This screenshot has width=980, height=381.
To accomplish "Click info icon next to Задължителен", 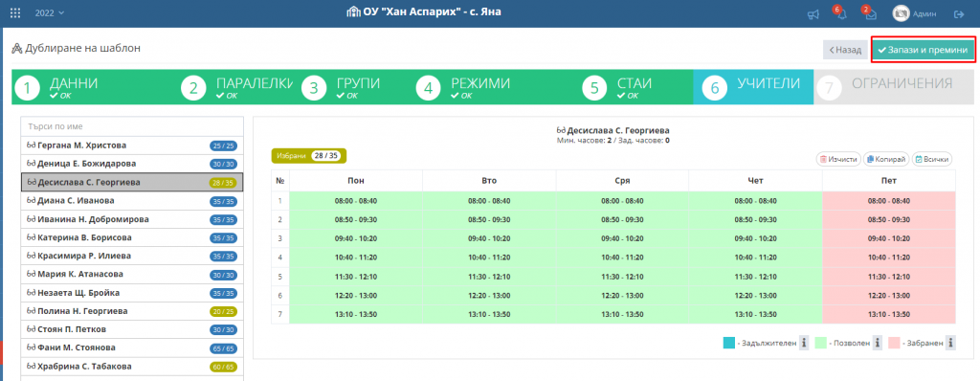I will pos(804,343).
